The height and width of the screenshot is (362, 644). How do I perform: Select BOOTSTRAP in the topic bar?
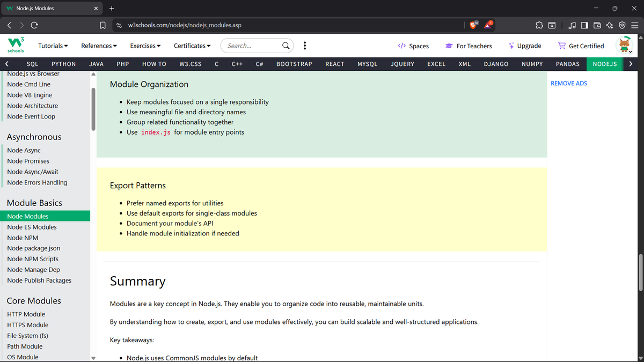click(x=294, y=64)
